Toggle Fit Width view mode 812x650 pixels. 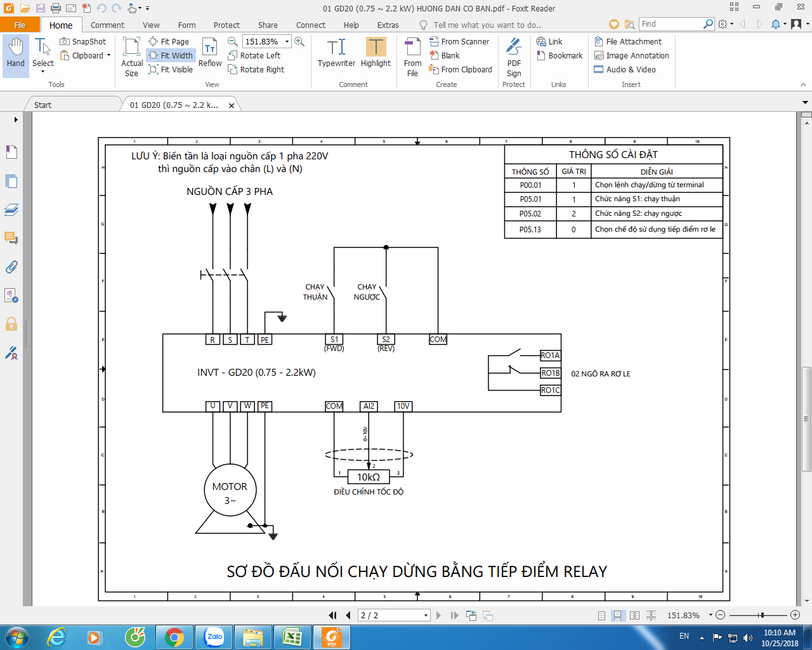(x=171, y=55)
